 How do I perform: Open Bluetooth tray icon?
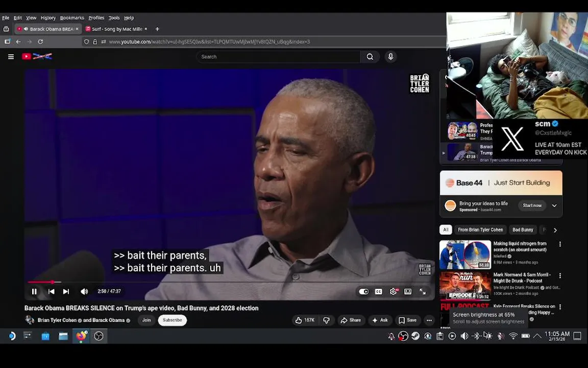(477, 336)
